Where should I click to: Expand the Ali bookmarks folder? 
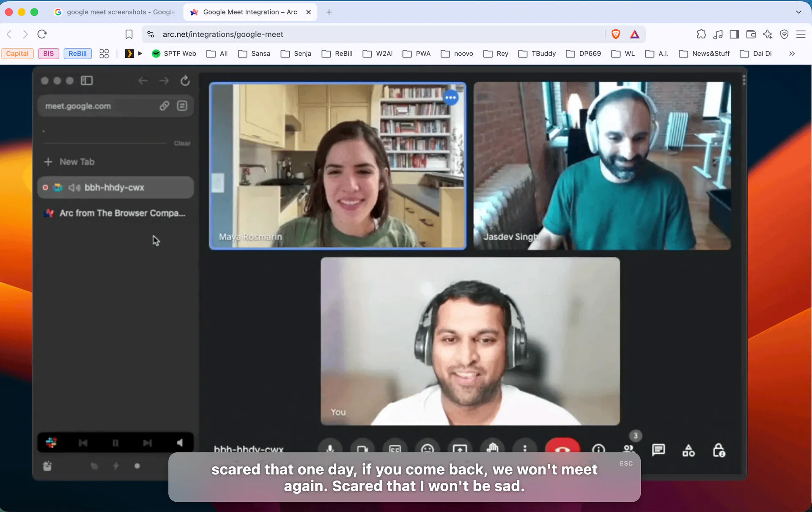point(217,54)
